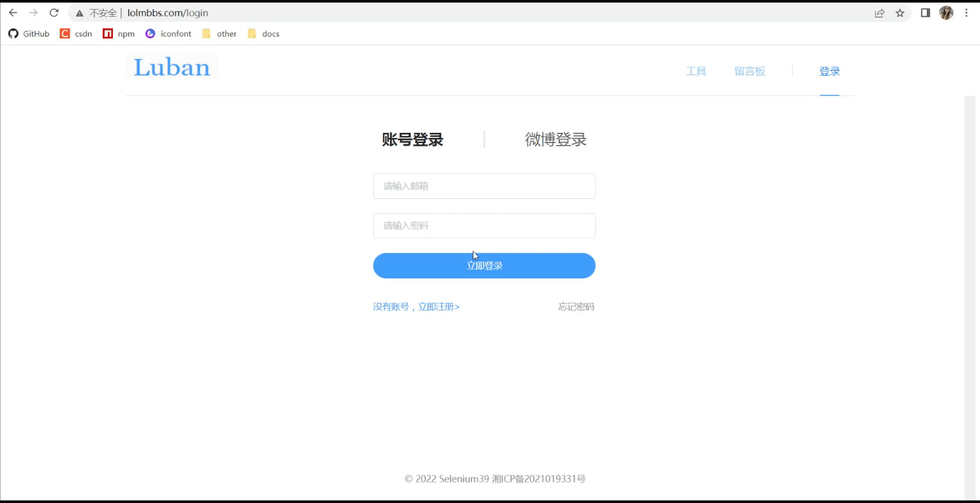
Task: Click the 立即登录 button
Action: [484, 265]
